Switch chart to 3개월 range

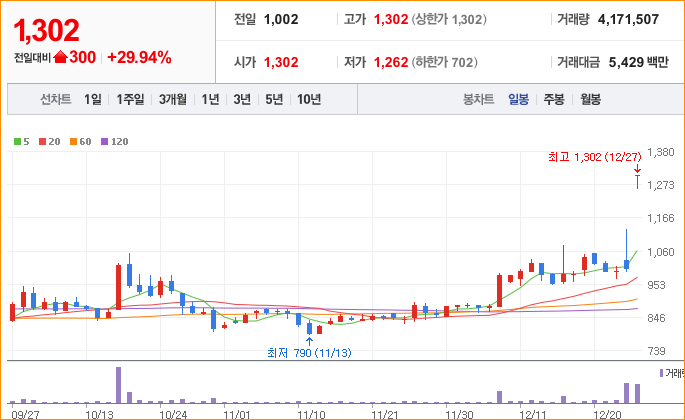point(173,99)
